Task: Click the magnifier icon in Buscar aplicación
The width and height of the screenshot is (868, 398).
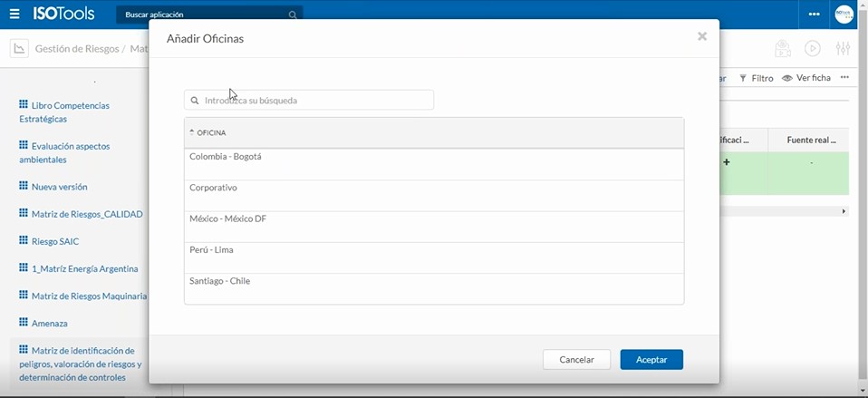Action: pyautogui.click(x=292, y=15)
